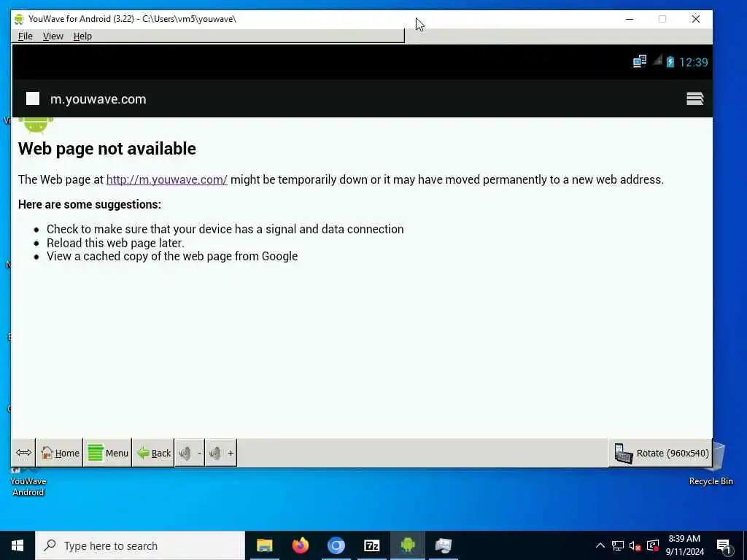Open the Android browser tabs icon
The height and width of the screenshot is (560, 747).
(x=694, y=98)
